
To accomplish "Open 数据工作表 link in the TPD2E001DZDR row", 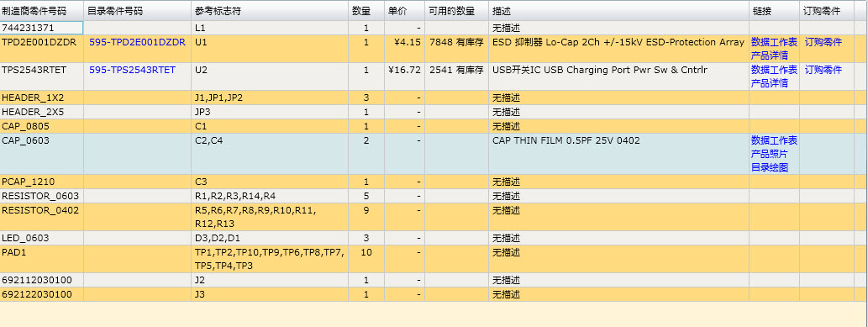I will click(774, 42).
